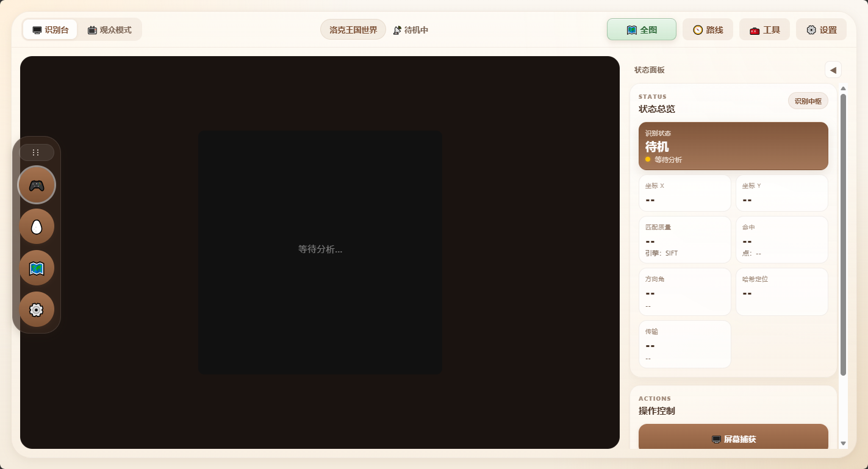
Task: Open the map icon in floating dock
Action: point(37,268)
